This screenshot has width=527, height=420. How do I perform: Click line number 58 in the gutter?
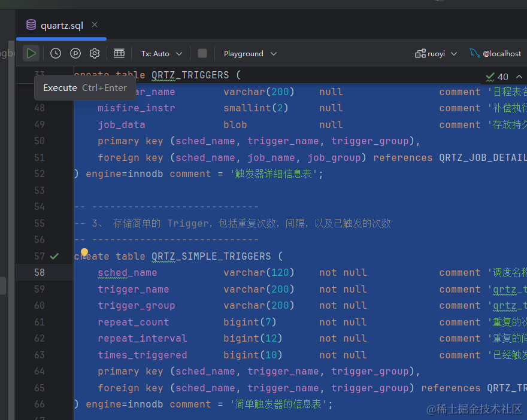point(40,272)
